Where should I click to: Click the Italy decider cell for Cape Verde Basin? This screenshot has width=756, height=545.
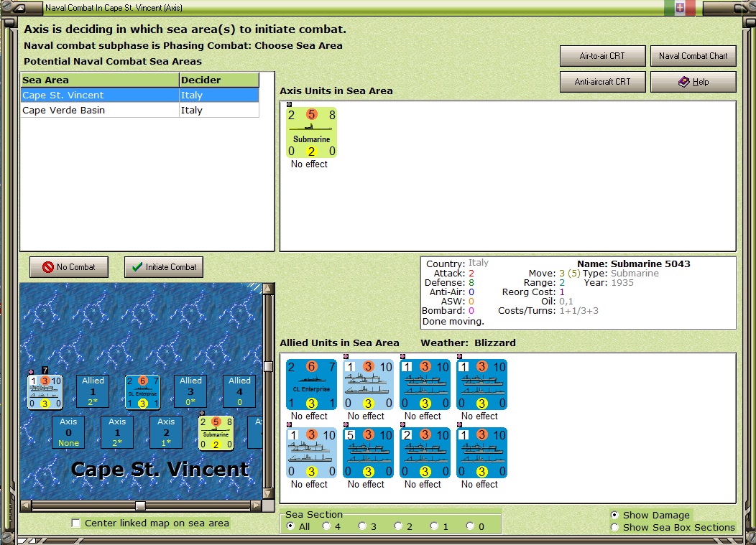coord(219,110)
